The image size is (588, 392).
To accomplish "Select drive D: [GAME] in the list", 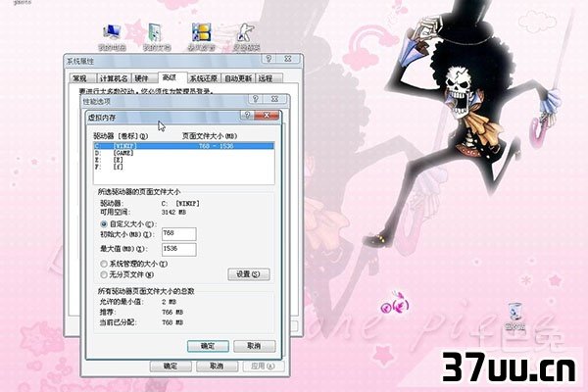I will [x=184, y=153].
